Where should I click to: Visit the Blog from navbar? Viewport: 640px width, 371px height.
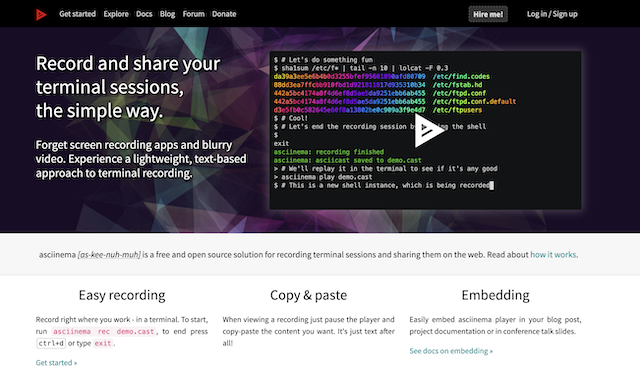(x=167, y=14)
